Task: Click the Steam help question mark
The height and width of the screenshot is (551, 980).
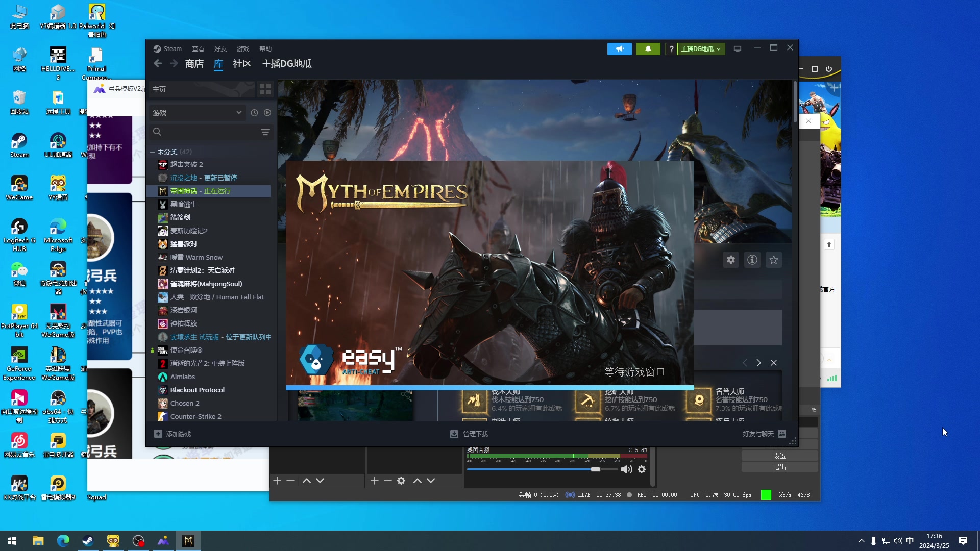Action: 671,49
